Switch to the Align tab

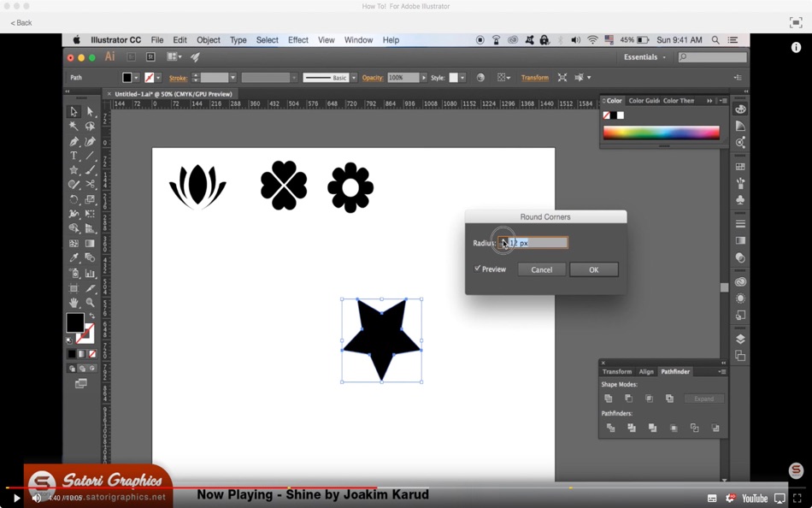pyautogui.click(x=646, y=372)
